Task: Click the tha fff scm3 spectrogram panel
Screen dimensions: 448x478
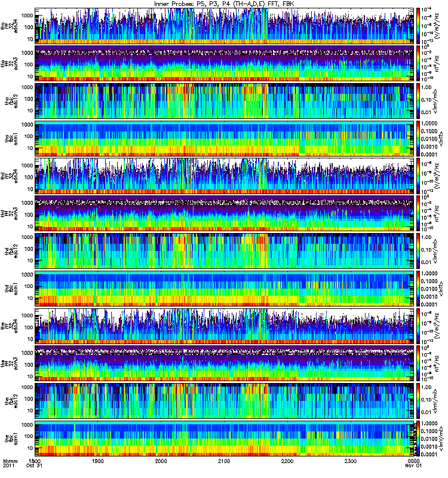Action: click(225, 63)
